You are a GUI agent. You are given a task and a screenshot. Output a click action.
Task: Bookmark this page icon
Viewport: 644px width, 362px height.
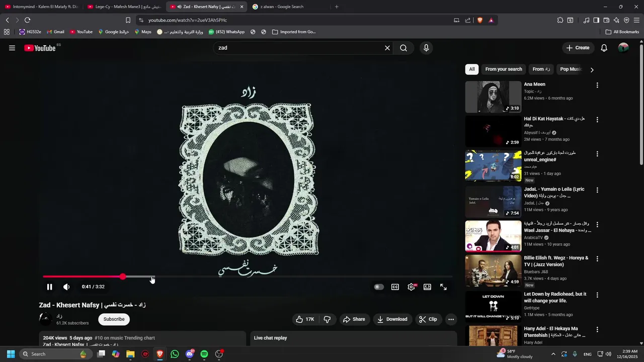128,20
